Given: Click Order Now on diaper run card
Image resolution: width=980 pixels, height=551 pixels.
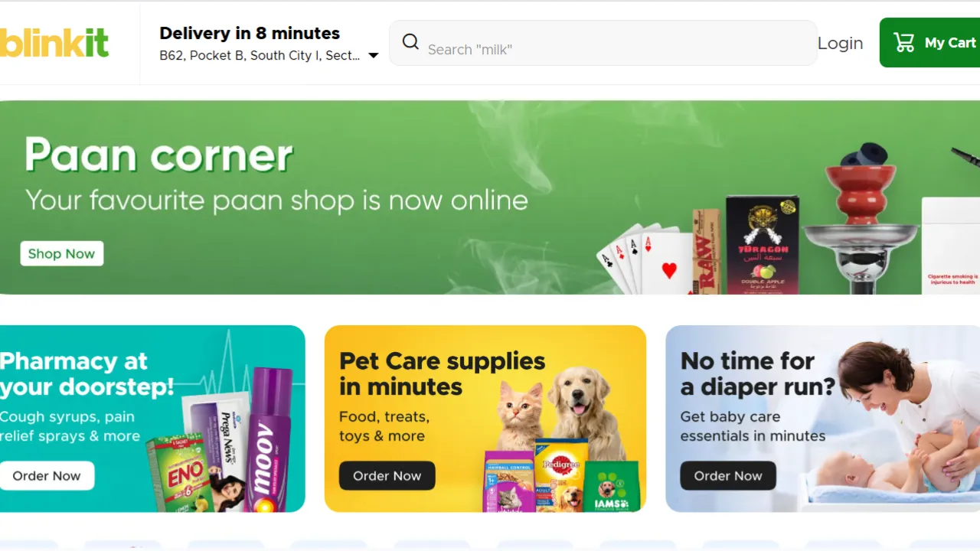Looking at the screenshot, I should pyautogui.click(x=727, y=475).
